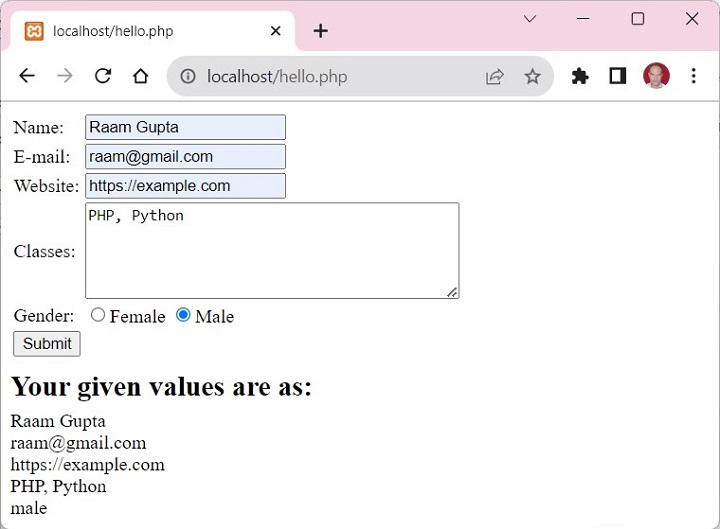This screenshot has width=720, height=529.
Task: Click the output text 'raam@gmail.com'
Action: [79, 443]
